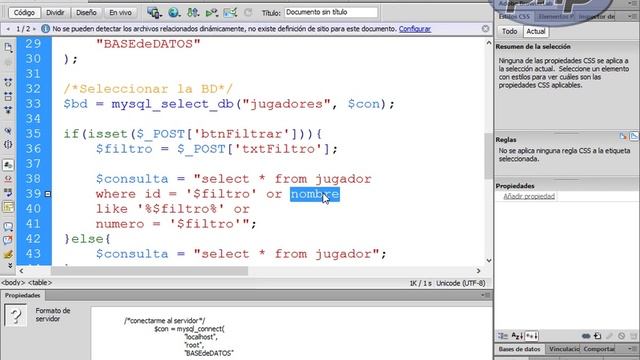Click the Unicode (UTF-8) status text
The image size is (640, 360).
[460, 283]
